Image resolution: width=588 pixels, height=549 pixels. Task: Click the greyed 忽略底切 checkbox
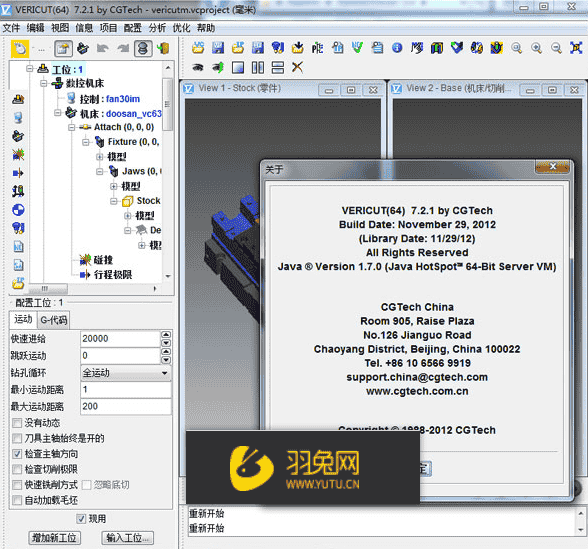pyautogui.click(x=86, y=485)
